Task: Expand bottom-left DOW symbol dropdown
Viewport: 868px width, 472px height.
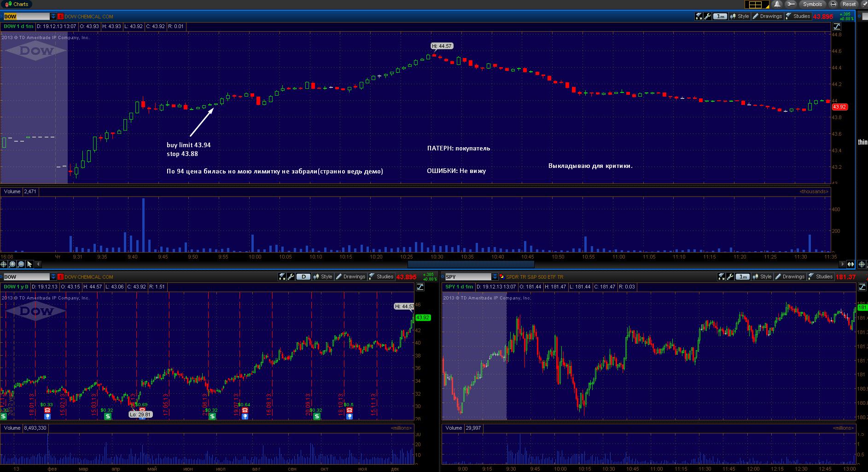Action: [x=53, y=277]
